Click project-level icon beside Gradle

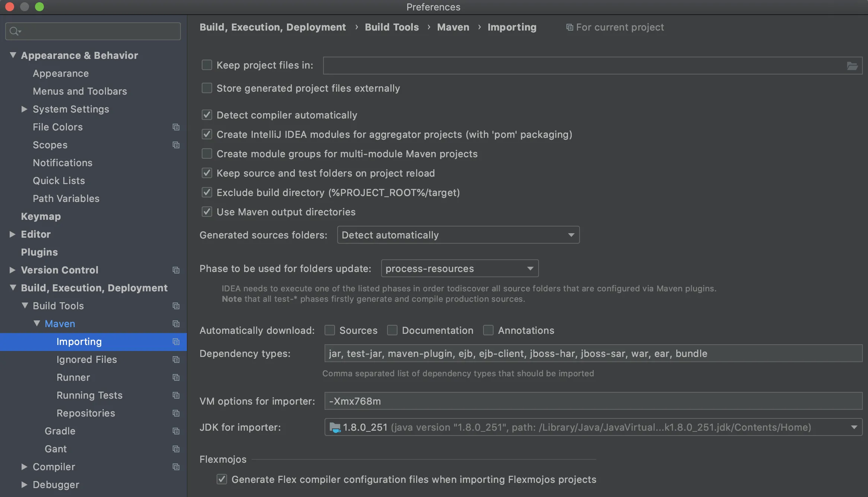coord(176,431)
